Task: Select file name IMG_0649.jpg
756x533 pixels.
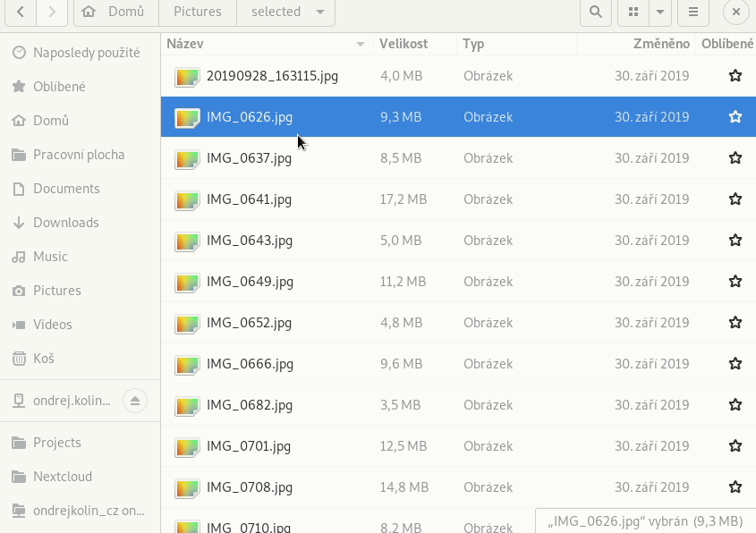Action: pyautogui.click(x=250, y=282)
